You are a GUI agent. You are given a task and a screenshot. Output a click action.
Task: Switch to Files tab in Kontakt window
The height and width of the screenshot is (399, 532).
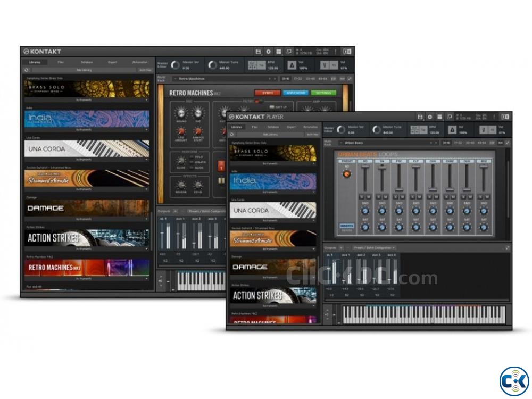click(x=61, y=62)
